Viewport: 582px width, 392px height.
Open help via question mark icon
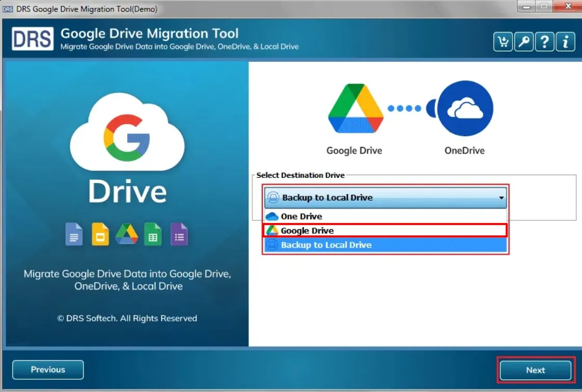[544, 42]
